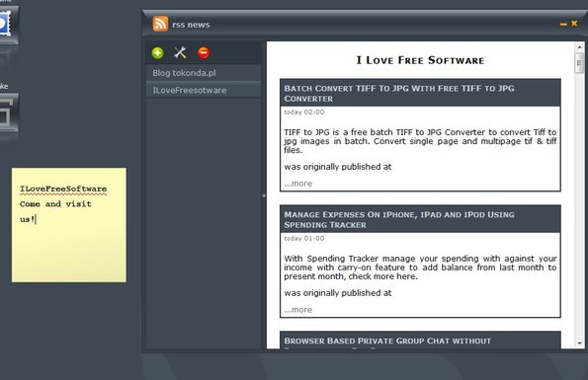Click the blue stamp icon on left edge
588x380 pixels.
point(6,25)
